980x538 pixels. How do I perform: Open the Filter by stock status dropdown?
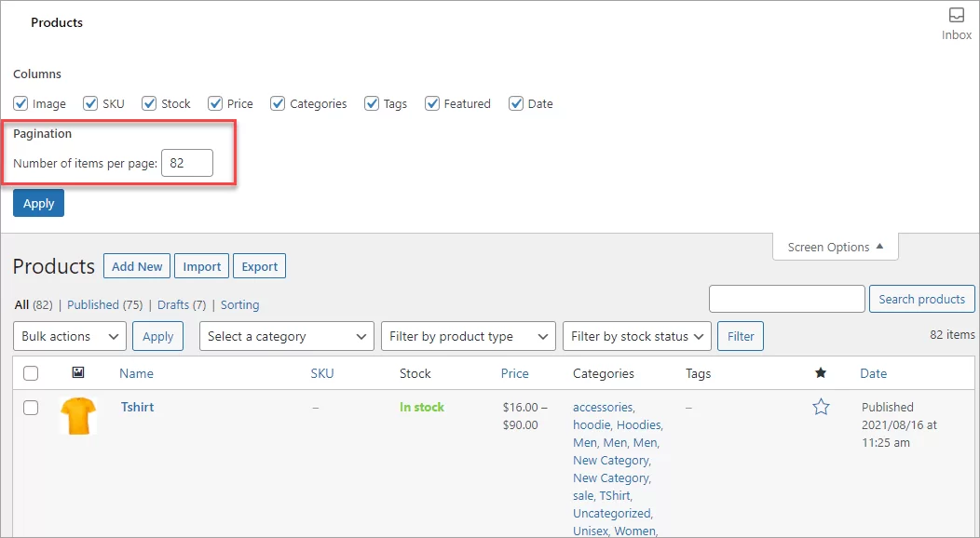[636, 336]
